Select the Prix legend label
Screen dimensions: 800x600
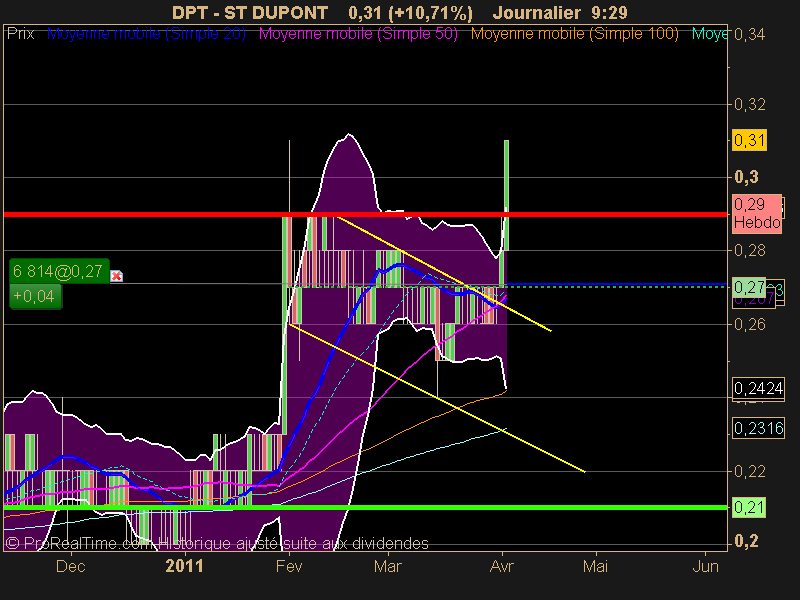pos(21,34)
